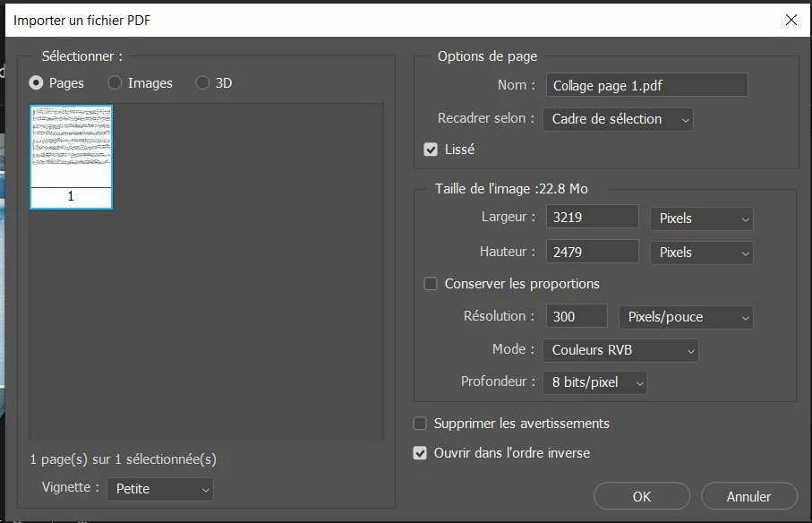Close the 'Importer un fichier PDF' dialog
This screenshot has width=812, height=523.
pyautogui.click(x=791, y=21)
